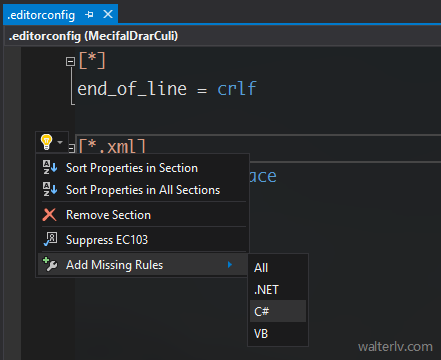Click the wrench Add Missing Rules icon
The height and width of the screenshot is (360, 441).
click(x=50, y=264)
